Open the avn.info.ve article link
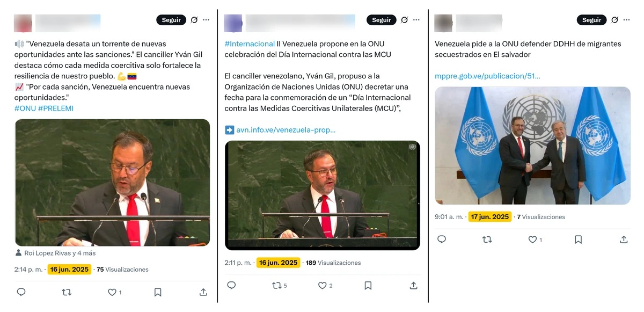Viewport: 644px width, 312px height. (286, 129)
